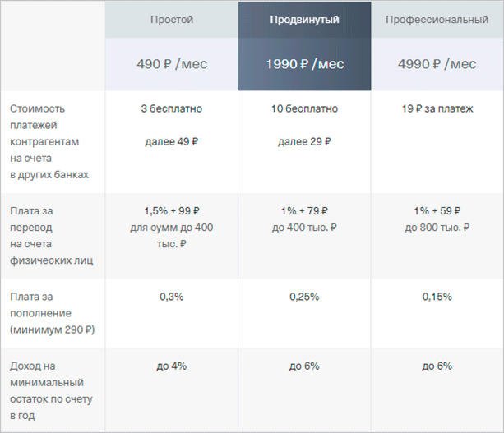This screenshot has width=504, height=433.
Task: Click the 490 ₽ /мес price
Action: click(171, 64)
